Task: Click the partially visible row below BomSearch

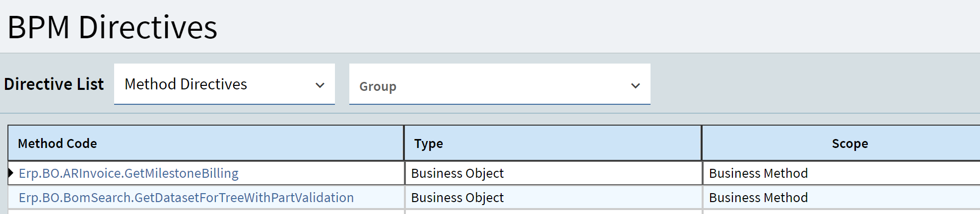Action: click(494, 212)
